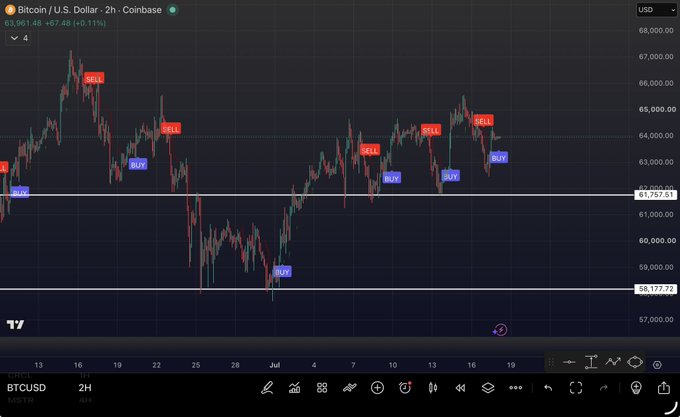
Task: Open the four-squares layout grid
Action: tap(322, 388)
